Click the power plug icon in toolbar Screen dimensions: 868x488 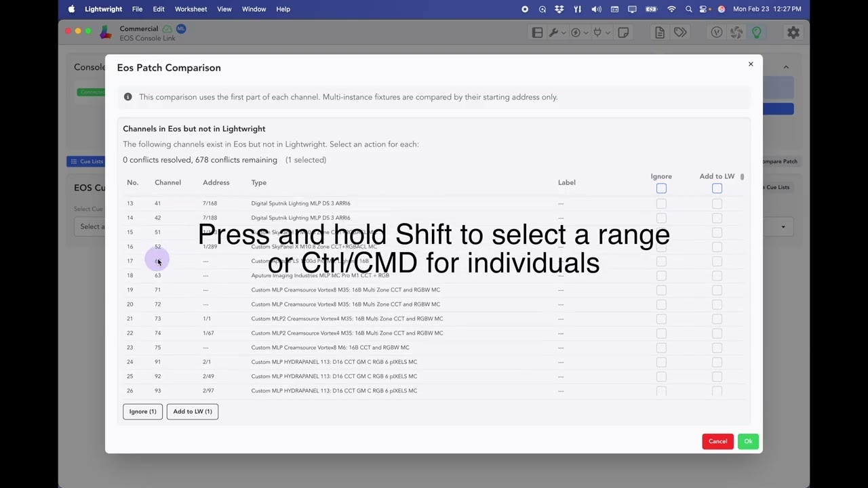(597, 33)
